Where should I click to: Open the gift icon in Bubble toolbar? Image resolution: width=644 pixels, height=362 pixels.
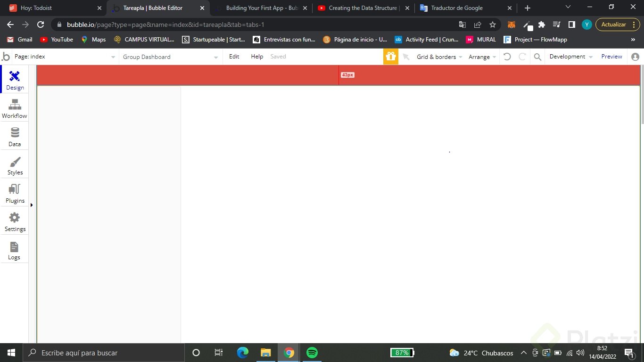tap(391, 57)
